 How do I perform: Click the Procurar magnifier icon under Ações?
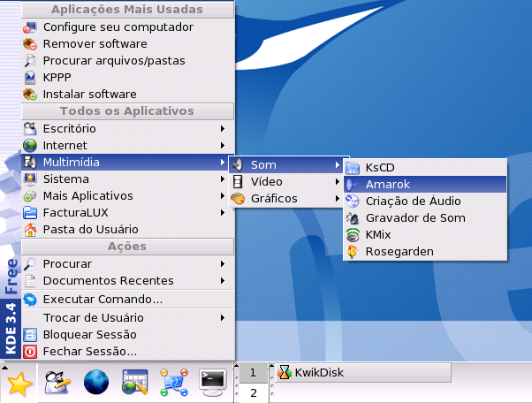point(30,264)
